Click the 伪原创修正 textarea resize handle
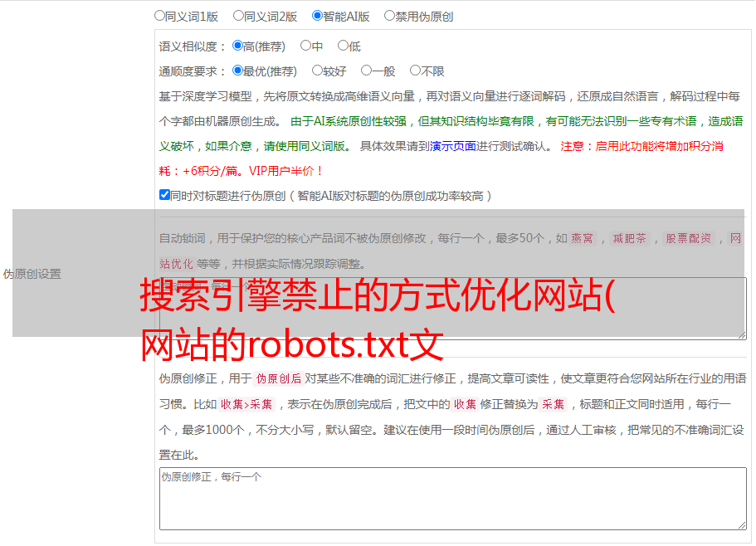Image resolution: width=756 pixels, height=546 pixels. [x=742, y=525]
